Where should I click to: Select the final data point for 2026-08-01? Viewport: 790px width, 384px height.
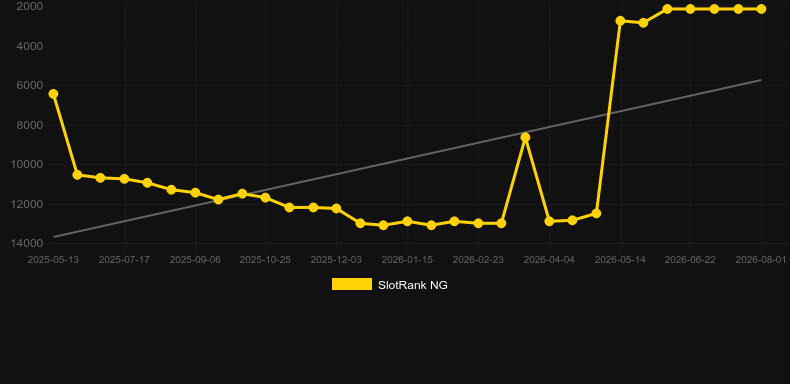point(761,9)
